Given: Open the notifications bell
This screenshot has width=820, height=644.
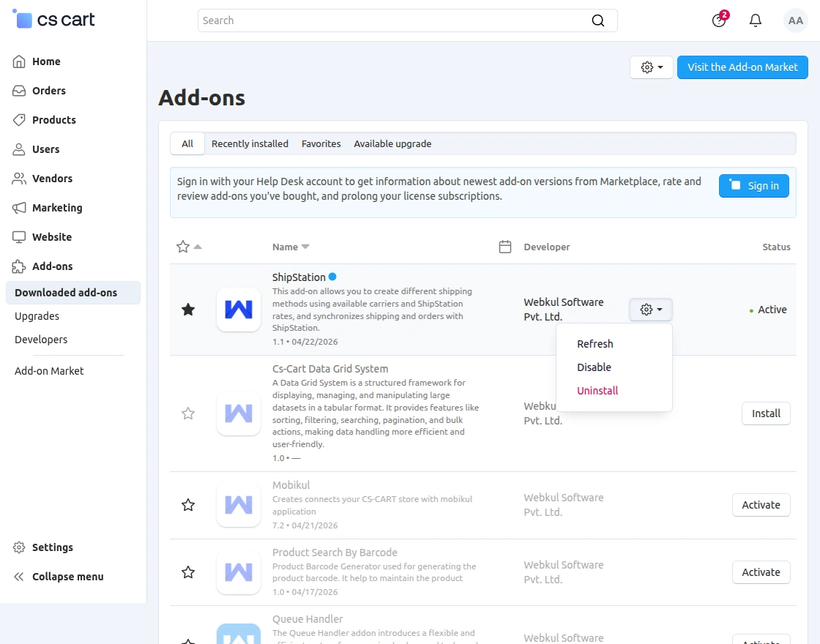Looking at the screenshot, I should [755, 20].
